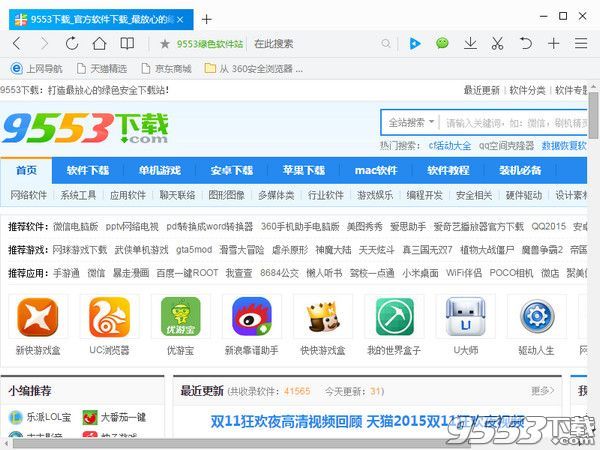Select the 首页 navigation tab
This screenshot has width=600, height=450.
[26, 170]
